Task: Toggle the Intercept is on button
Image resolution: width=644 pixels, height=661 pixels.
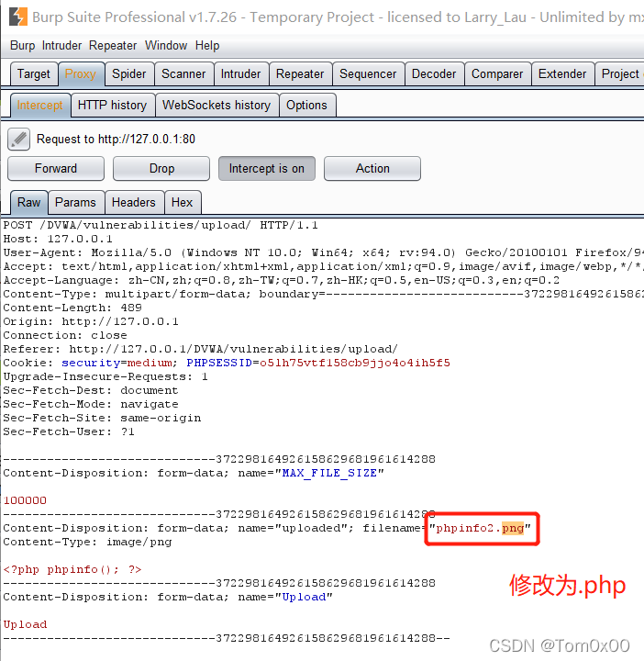Action: 267,169
